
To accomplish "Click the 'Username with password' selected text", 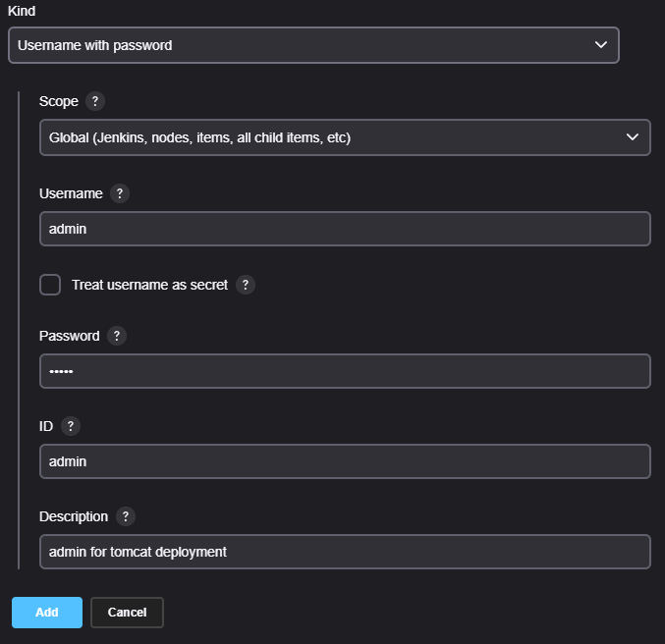I will (x=95, y=45).
